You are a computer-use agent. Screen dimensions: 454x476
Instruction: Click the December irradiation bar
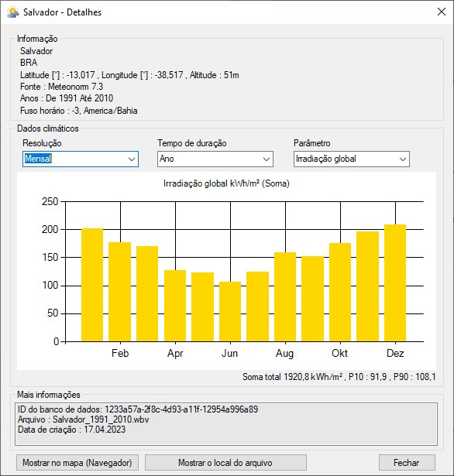pyautogui.click(x=395, y=283)
